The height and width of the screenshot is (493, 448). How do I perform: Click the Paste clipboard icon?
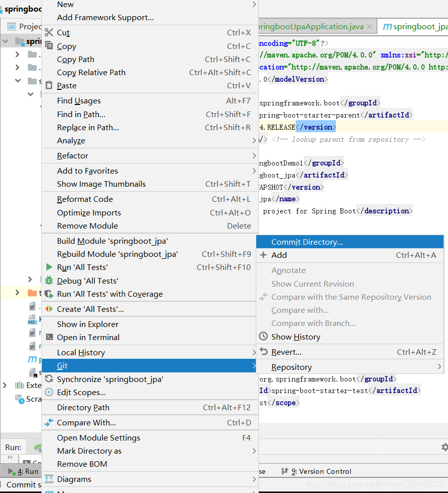point(49,85)
